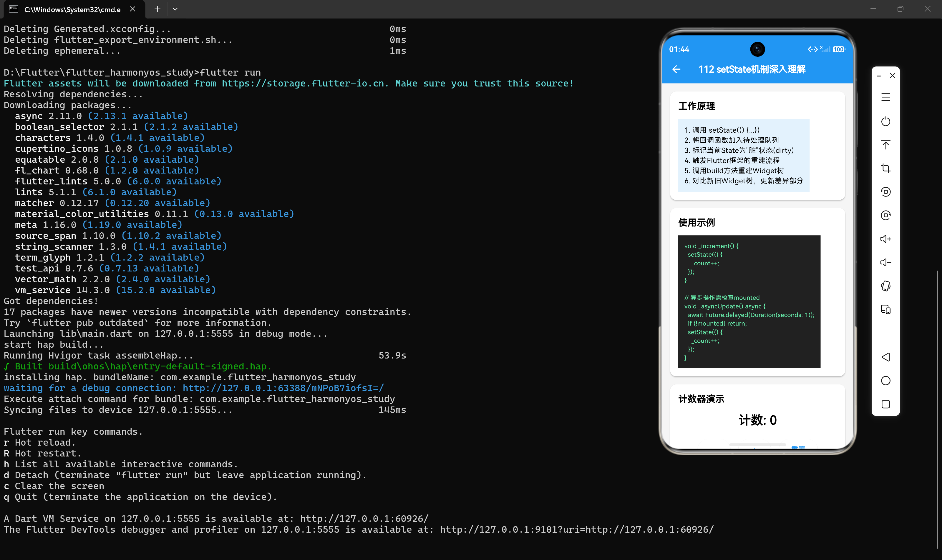This screenshot has width=942, height=560.
Task: Click 'fl_chart 0.68.0' package line
Action: click(x=107, y=171)
